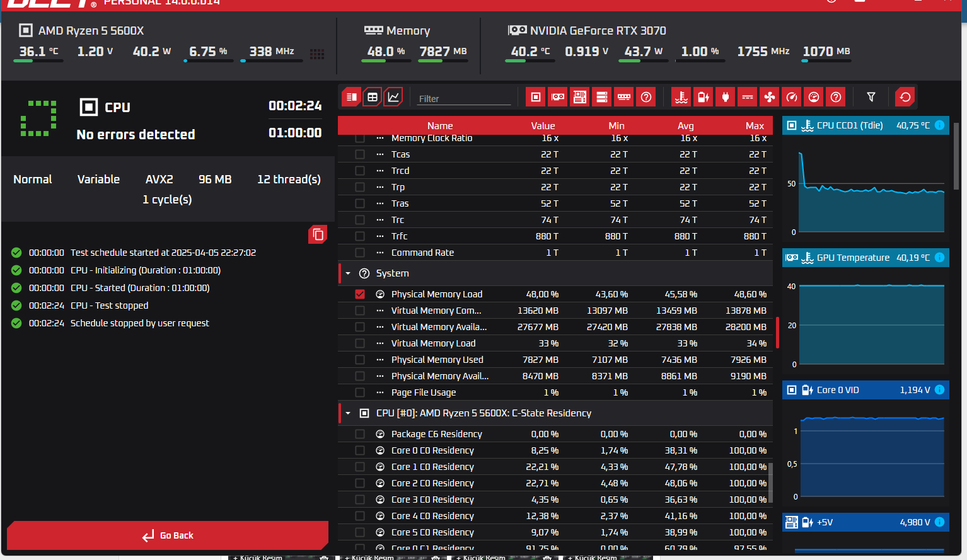Click the CPU chip icon beside AMD Ryzen 5 5600X
Viewport: 967px width, 560px height.
pyautogui.click(x=26, y=30)
